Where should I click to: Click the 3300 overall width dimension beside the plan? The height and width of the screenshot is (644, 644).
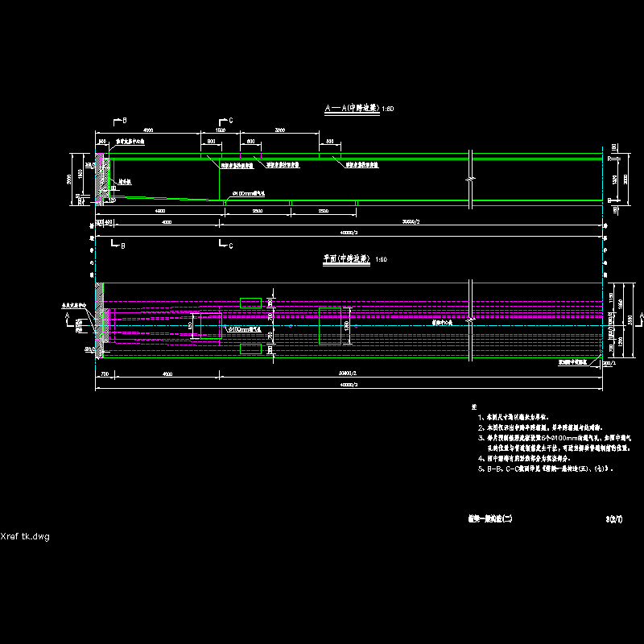click(x=630, y=320)
